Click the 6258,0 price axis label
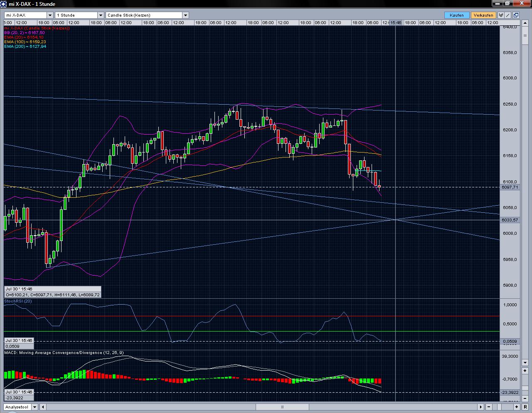Image resolution: width=532 pixels, height=413 pixels. click(x=510, y=104)
